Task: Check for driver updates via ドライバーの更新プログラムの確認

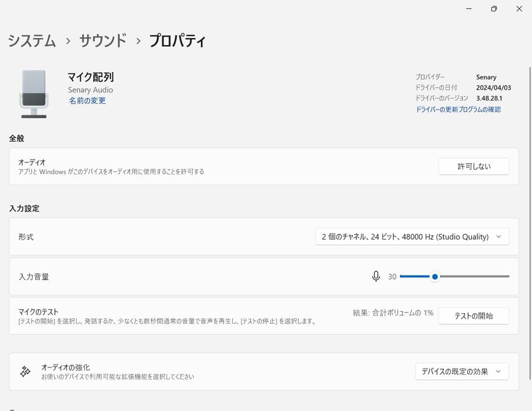Action: (x=458, y=109)
